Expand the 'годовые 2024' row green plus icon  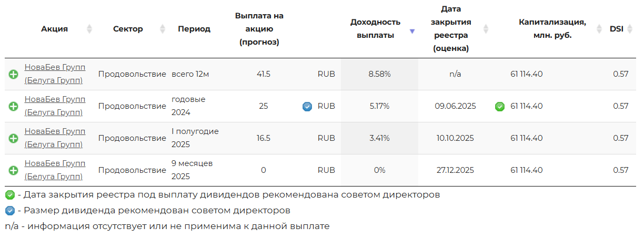point(14,107)
